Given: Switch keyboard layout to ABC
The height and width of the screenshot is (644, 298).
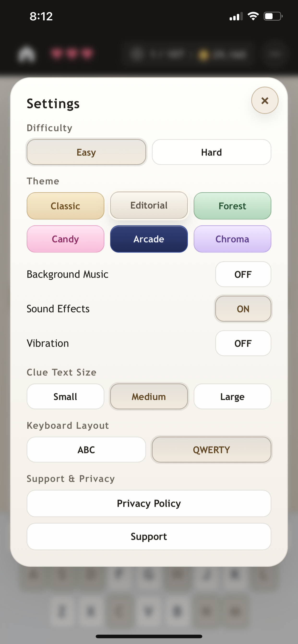Looking at the screenshot, I should (86, 449).
